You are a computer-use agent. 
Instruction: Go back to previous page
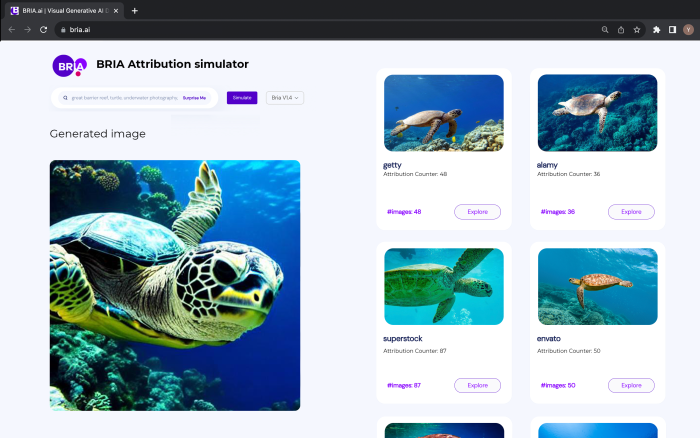coord(12,29)
